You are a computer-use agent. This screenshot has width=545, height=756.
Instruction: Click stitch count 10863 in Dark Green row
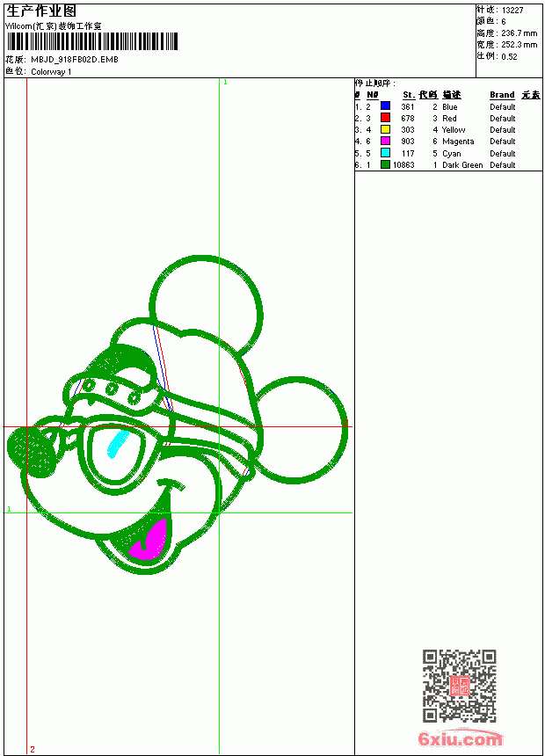[x=403, y=165]
